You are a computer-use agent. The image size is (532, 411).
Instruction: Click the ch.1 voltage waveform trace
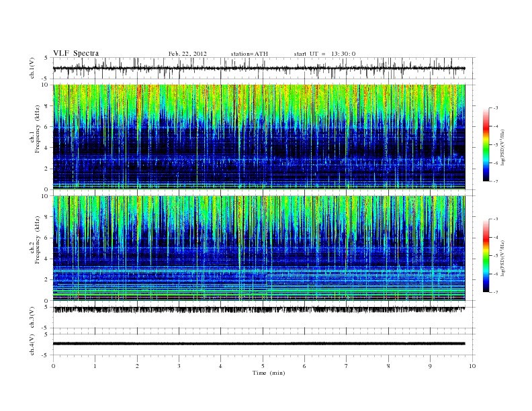point(259,68)
